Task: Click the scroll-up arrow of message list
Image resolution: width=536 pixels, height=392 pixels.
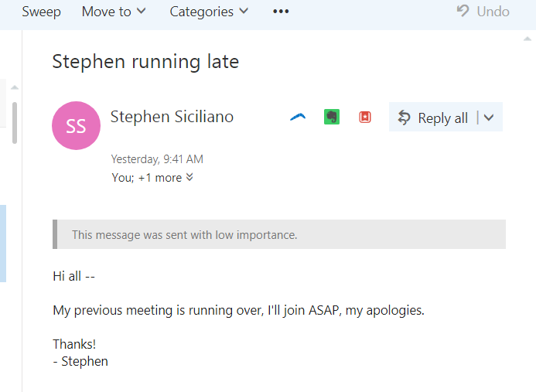Action: point(14,87)
